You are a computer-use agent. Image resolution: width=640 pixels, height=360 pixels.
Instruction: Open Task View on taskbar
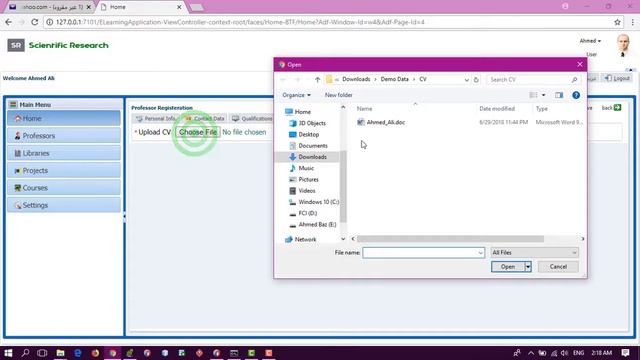(42, 353)
